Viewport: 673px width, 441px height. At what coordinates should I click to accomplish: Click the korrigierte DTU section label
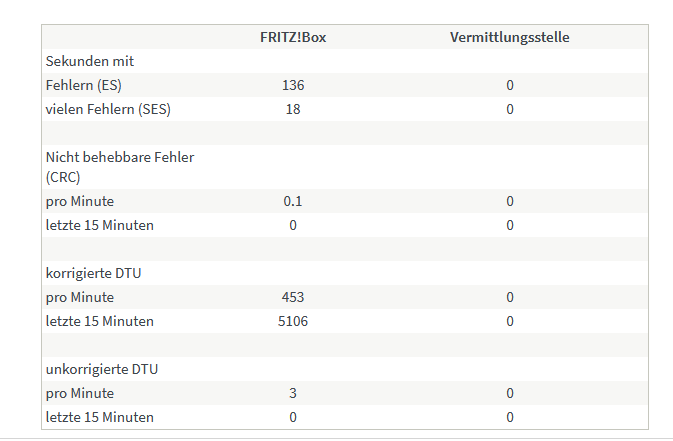point(94,274)
